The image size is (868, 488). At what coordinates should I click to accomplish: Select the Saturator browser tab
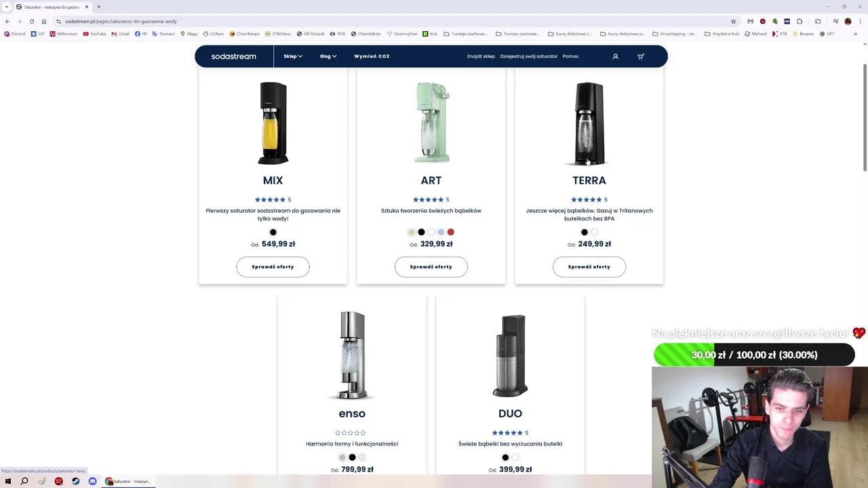[52, 7]
